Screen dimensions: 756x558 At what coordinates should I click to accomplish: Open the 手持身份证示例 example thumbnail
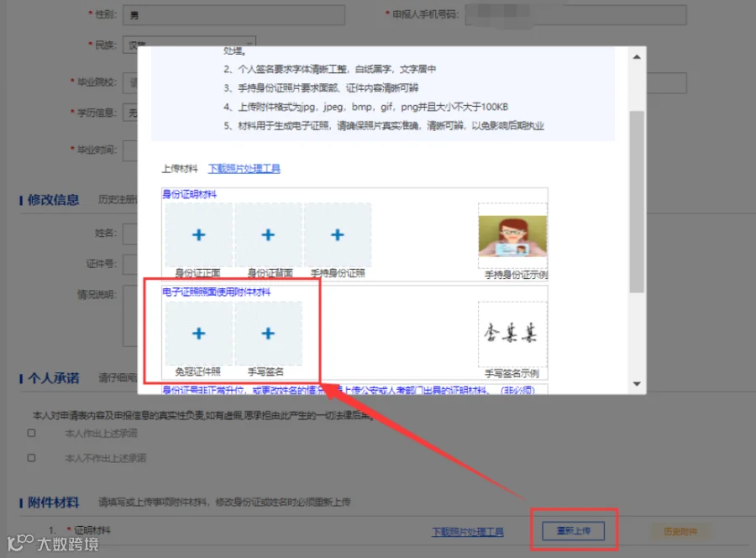512,236
